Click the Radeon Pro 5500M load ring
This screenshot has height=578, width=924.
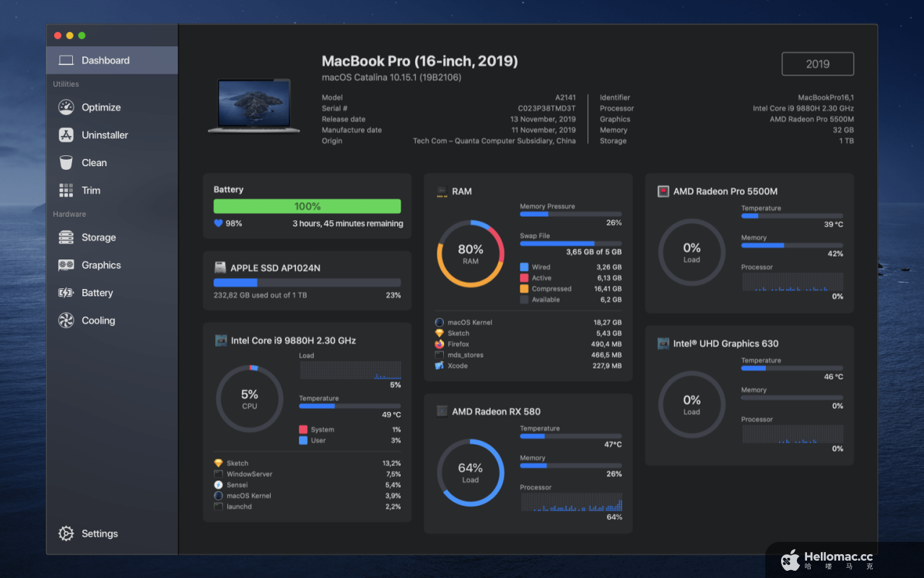692,252
